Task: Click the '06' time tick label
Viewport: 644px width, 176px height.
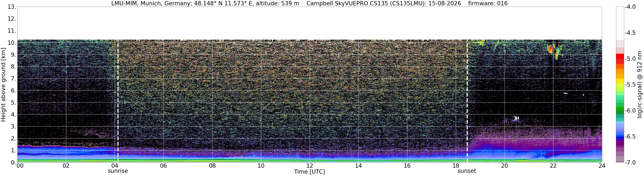Action: (x=163, y=166)
